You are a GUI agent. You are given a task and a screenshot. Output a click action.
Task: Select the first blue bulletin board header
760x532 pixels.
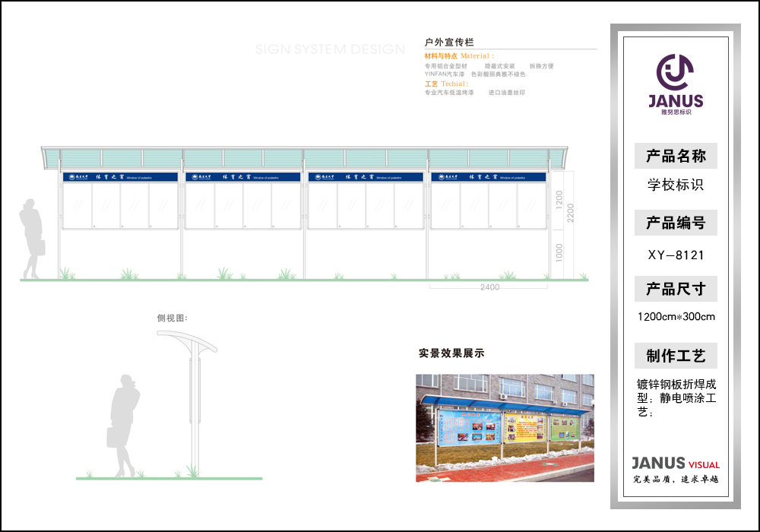tap(121, 177)
